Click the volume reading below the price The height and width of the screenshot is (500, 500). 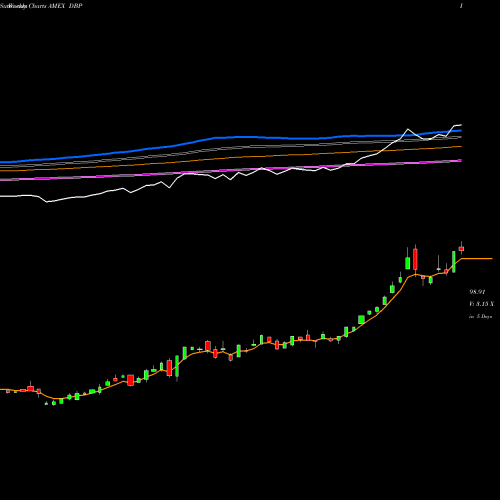click(x=481, y=304)
